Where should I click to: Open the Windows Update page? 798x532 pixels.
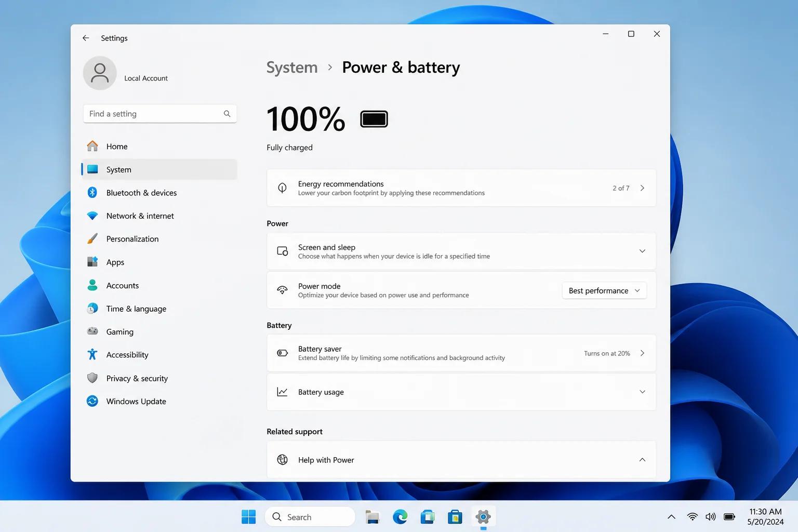[x=159, y=401]
